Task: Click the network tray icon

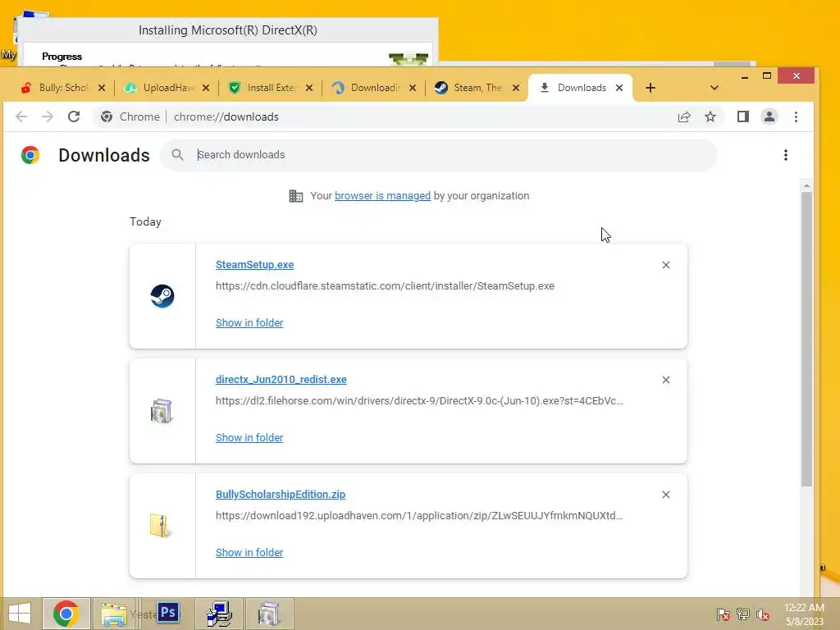Action: pyautogui.click(x=743, y=614)
